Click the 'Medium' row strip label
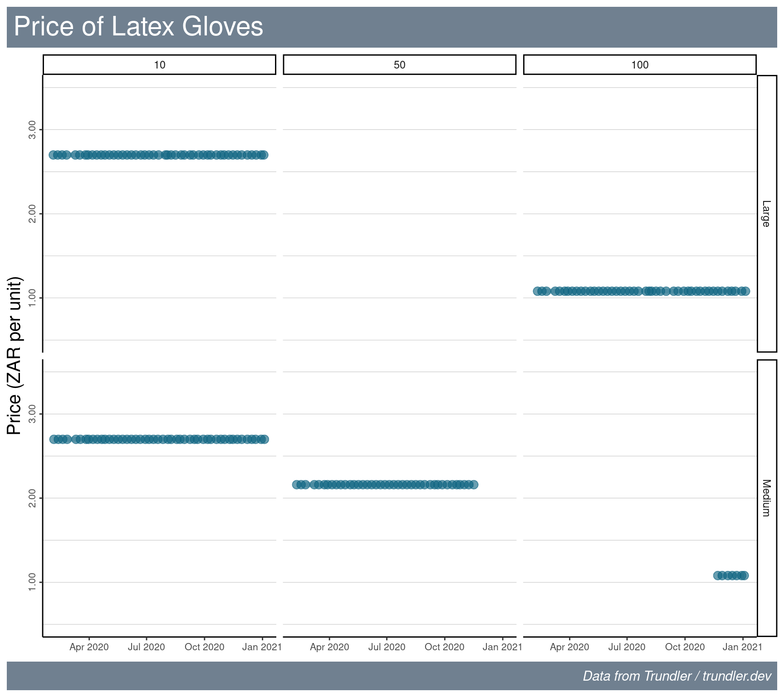Viewport: 784px width, 697px height. click(766, 498)
